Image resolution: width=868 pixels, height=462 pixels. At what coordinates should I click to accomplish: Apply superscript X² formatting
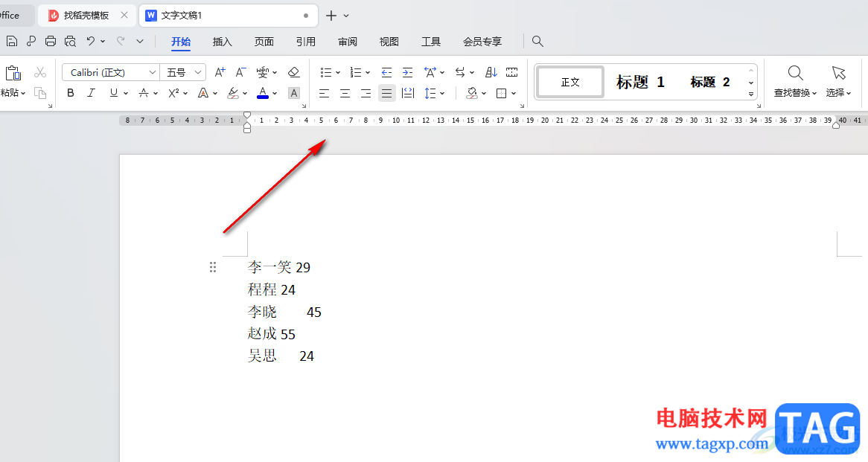[x=173, y=93]
